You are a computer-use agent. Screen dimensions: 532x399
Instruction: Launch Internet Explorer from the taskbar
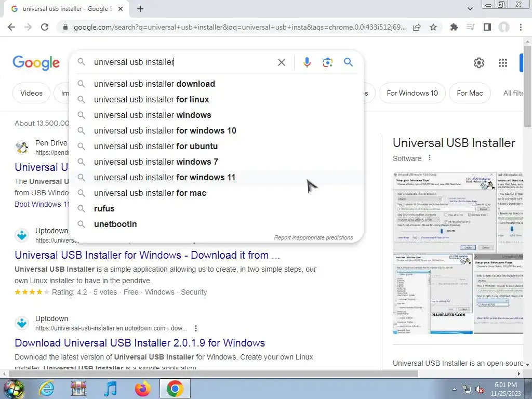pos(46,389)
